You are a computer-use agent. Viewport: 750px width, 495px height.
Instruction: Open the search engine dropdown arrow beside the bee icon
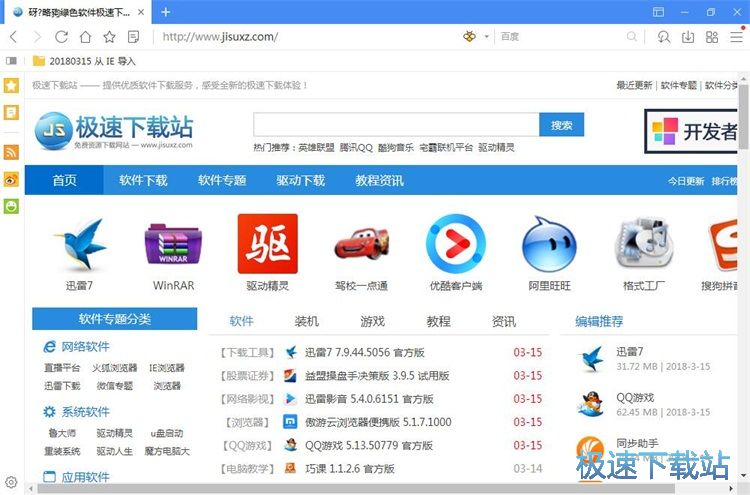pyautogui.click(x=486, y=37)
